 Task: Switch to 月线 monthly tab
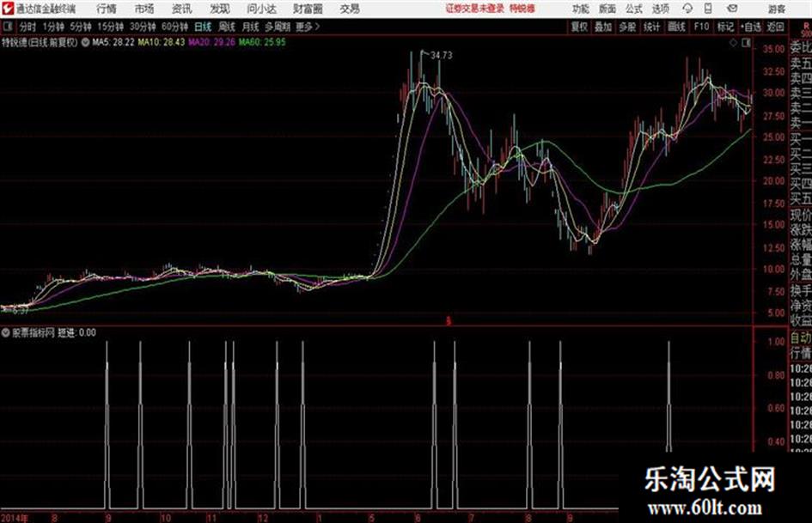point(251,27)
